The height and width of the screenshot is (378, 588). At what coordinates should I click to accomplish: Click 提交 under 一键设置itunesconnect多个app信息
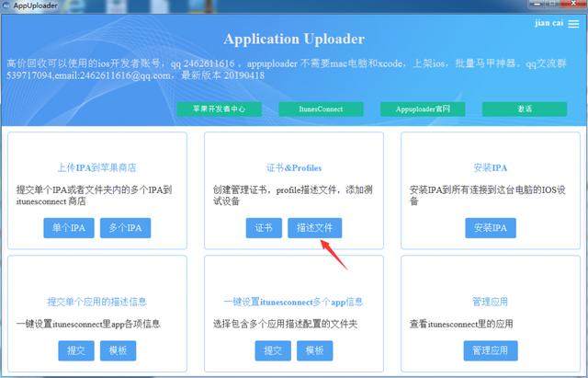click(x=273, y=350)
